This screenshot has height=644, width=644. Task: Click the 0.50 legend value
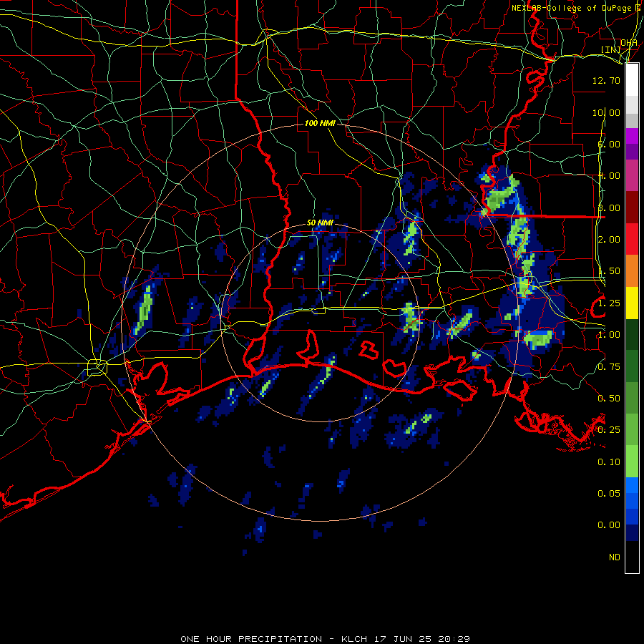coord(609,399)
